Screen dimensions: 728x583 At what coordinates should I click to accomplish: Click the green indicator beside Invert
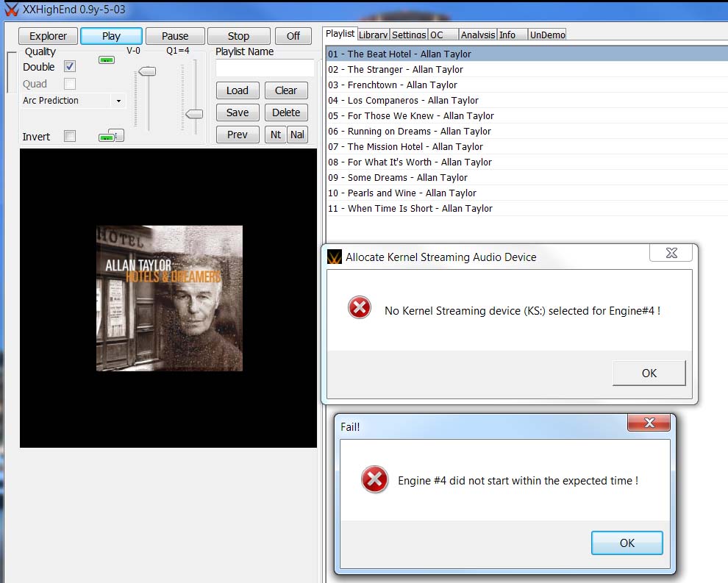pos(107,137)
